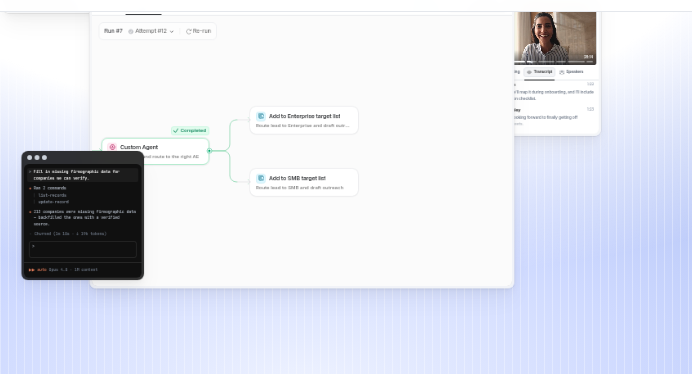Click the Re-run button
692x374 pixels.
click(199, 31)
